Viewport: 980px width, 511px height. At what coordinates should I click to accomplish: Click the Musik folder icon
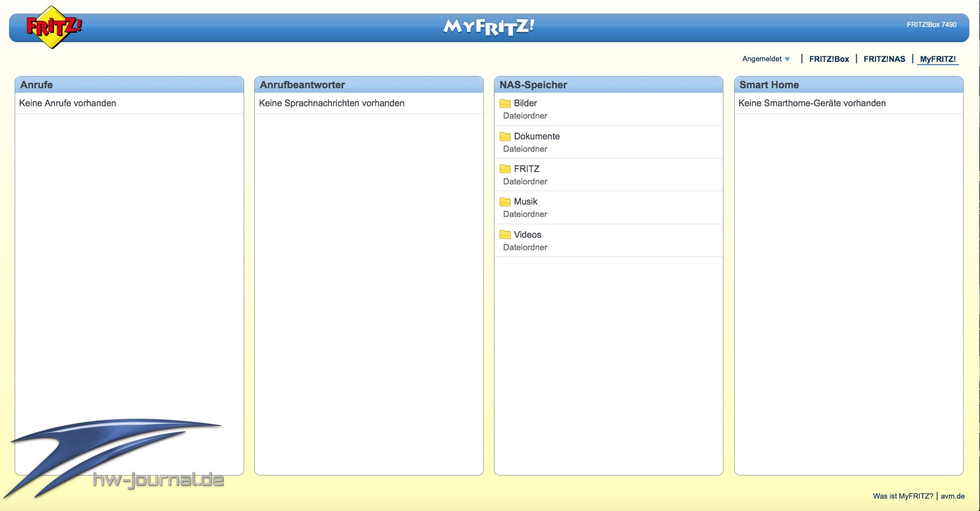(x=505, y=201)
